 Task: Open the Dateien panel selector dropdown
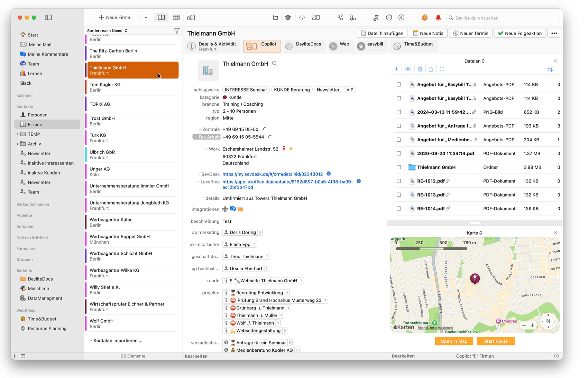tap(475, 61)
